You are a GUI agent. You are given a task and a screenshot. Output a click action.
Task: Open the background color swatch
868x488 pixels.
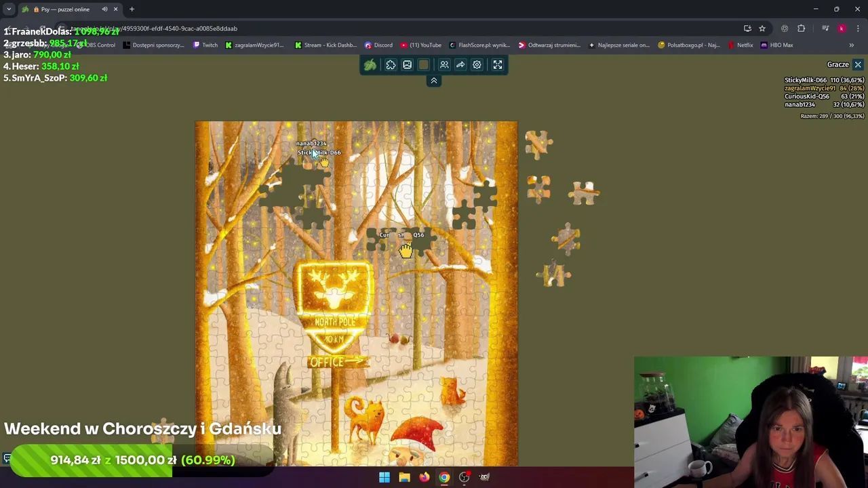pyautogui.click(x=423, y=64)
